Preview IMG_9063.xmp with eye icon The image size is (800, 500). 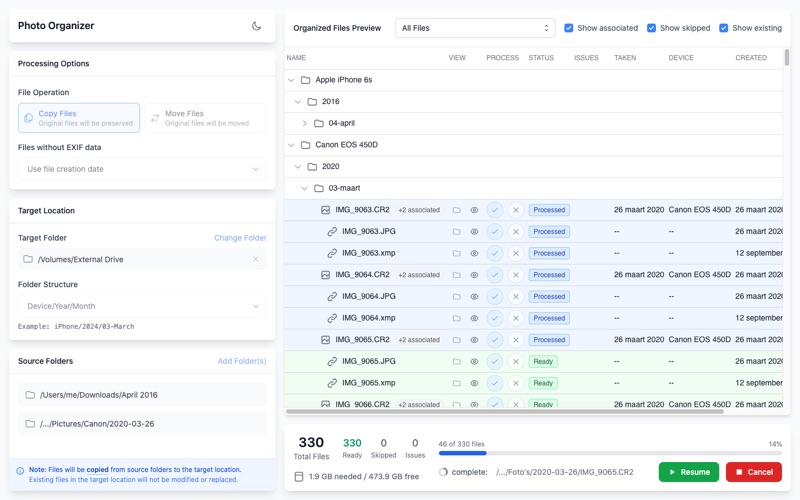(474, 253)
